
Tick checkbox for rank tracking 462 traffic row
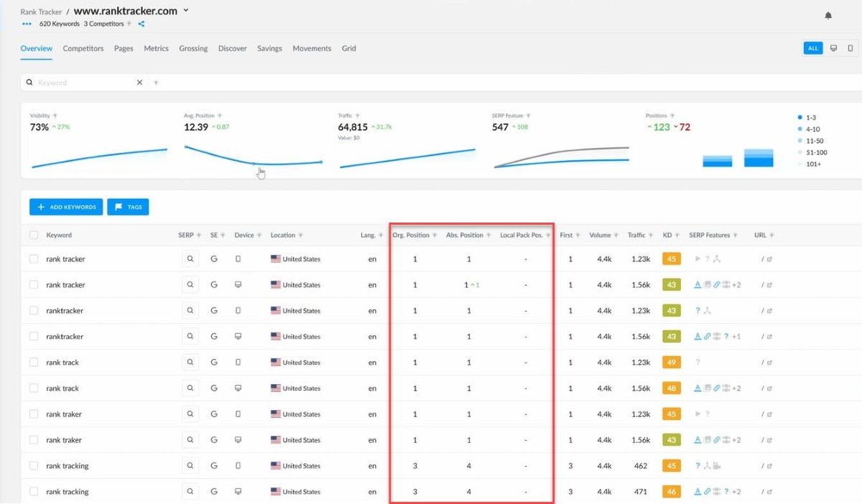34,465
